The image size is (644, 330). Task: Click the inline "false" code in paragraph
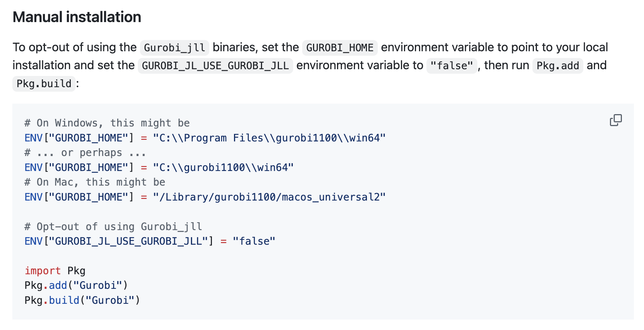coord(452,66)
